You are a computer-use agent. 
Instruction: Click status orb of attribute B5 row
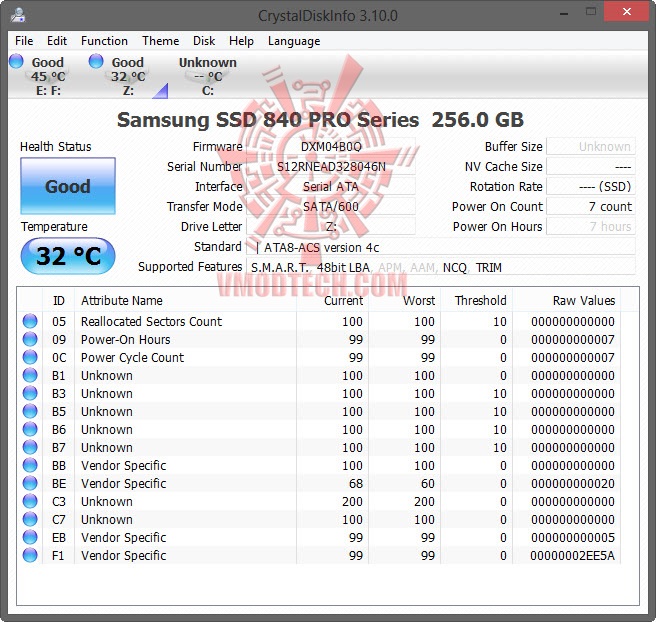[30, 411]
